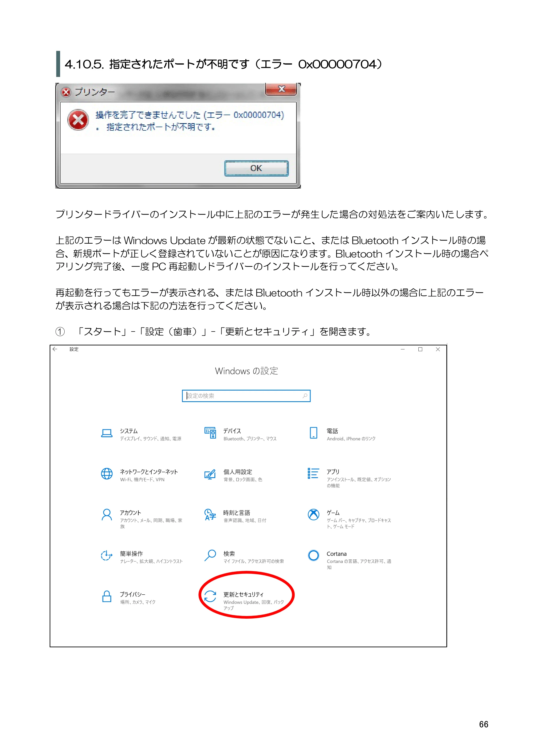The image size is (534, 756).
Task: Open the ゲーム Xbox icon
Action: coord(313,514)
